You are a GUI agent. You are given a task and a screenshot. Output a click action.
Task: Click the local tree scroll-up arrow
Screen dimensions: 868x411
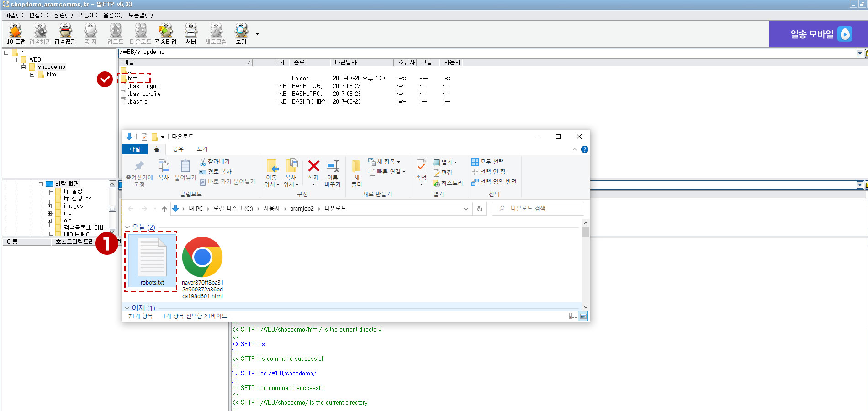point(112,184)
